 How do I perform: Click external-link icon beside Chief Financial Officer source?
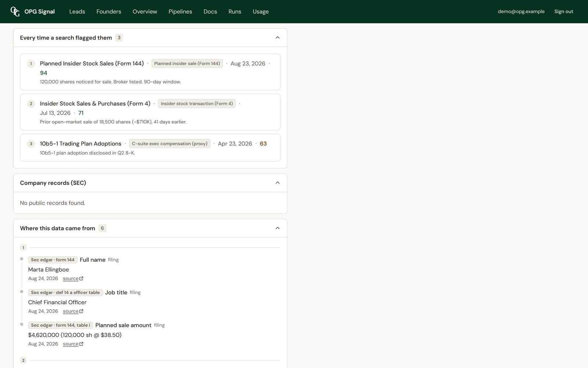pyautogui.click(x=81, y=311)
